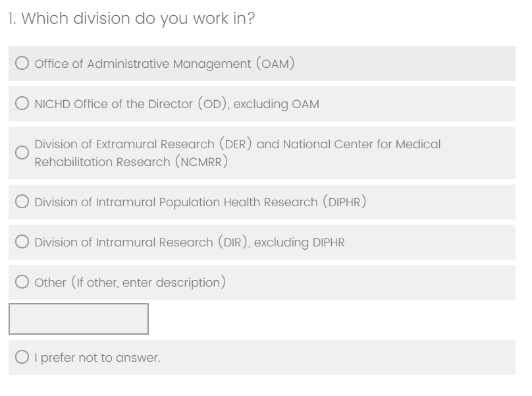Click the "Which division do you work in?" heading

point(132,19)
